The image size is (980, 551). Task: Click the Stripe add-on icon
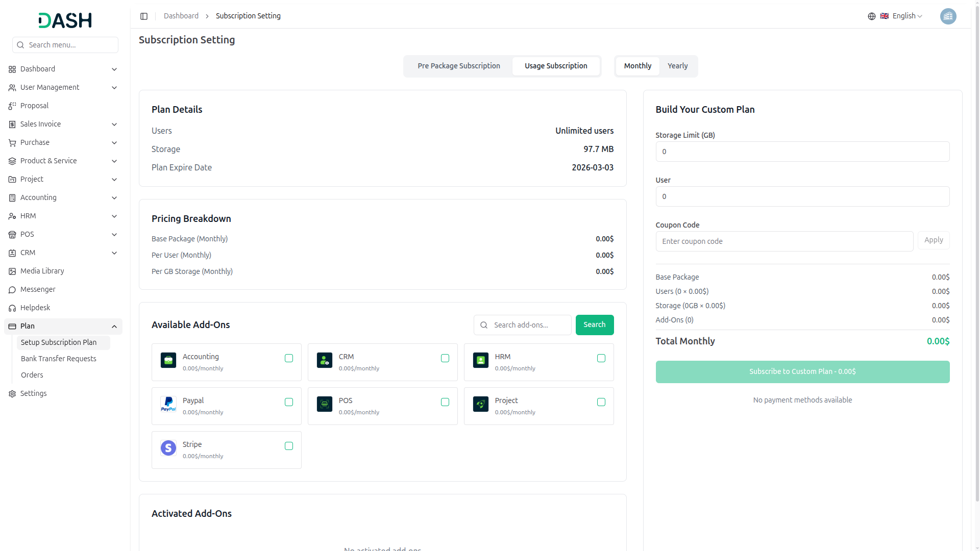(x=168, y=448)
